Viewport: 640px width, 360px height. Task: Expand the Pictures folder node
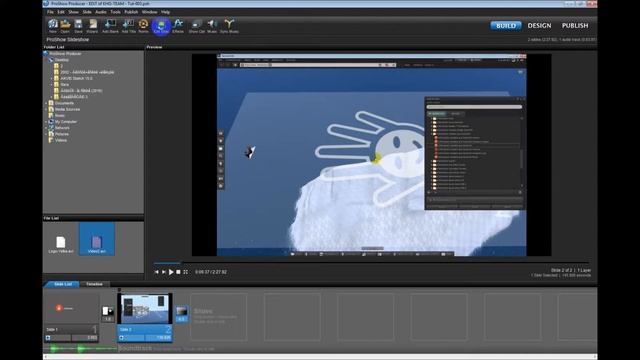(46, 134)
